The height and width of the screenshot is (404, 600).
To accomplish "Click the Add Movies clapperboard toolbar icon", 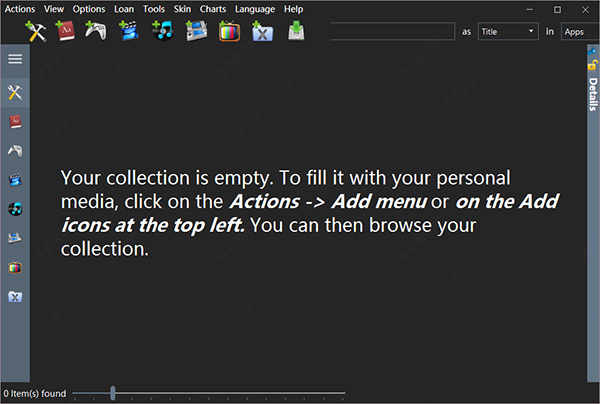I will [x=128, y=31].
